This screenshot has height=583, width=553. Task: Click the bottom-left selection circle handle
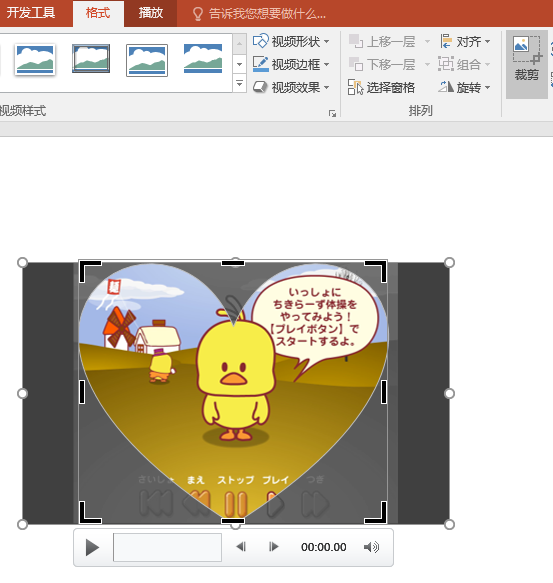(23, 524)
